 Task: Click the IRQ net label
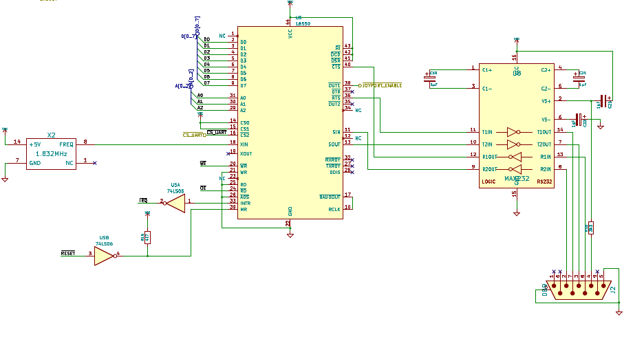click(x=143, y=201)
